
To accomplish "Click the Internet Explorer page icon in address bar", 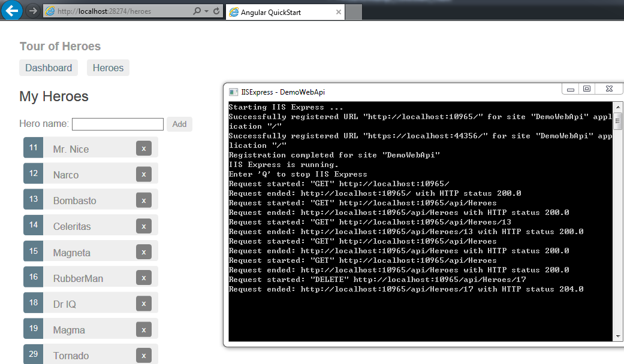I will tap(50, 11).
